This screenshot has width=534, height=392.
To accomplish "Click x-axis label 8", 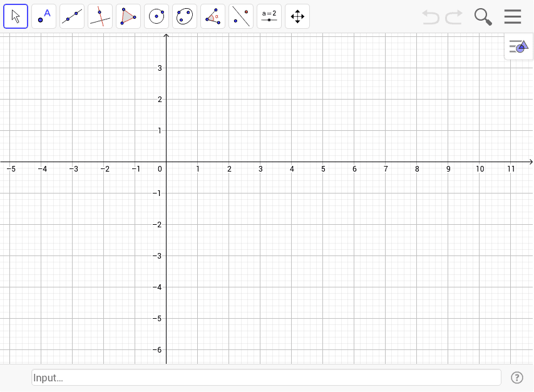I will tap(417, 169).
